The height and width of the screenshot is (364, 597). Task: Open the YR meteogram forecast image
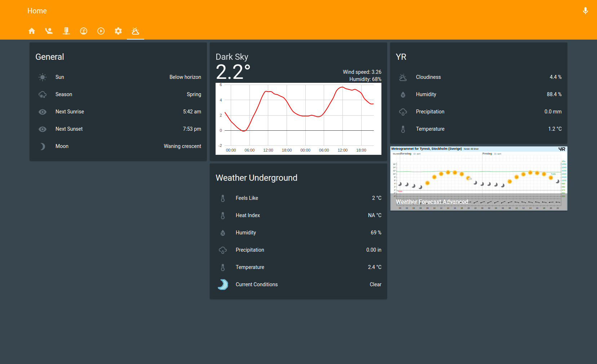coord(479,178)
